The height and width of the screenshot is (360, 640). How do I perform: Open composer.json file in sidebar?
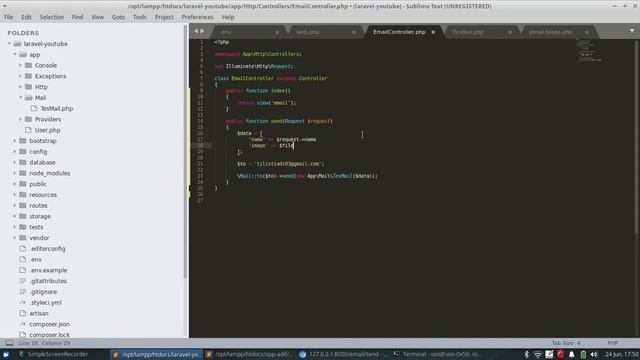click(x=49, y=324)
